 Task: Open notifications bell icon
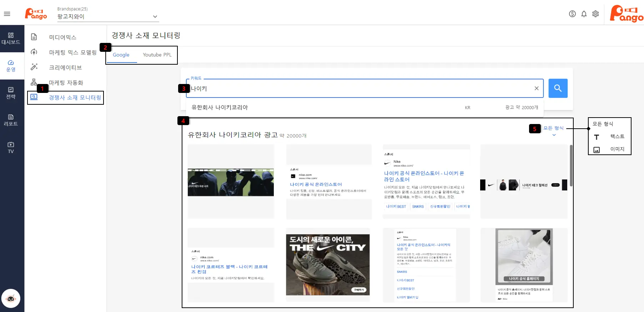[584, 14]
